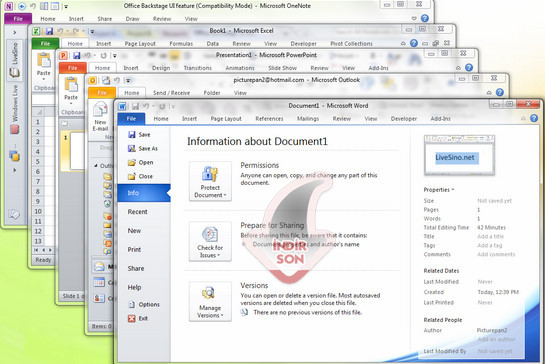Open the Check for Issues dropdown button
The height and width of the screenshot is (364, 545).
[210, 241]
